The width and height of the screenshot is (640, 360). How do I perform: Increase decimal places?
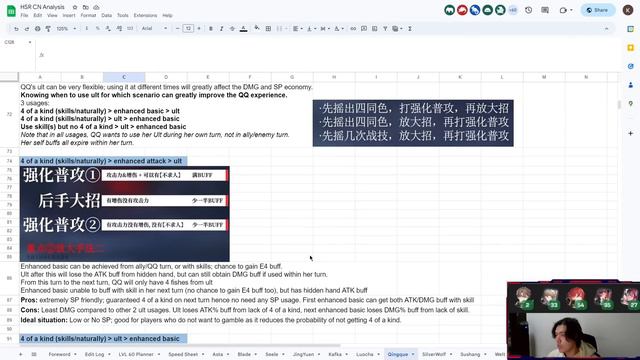pos(119,29)
